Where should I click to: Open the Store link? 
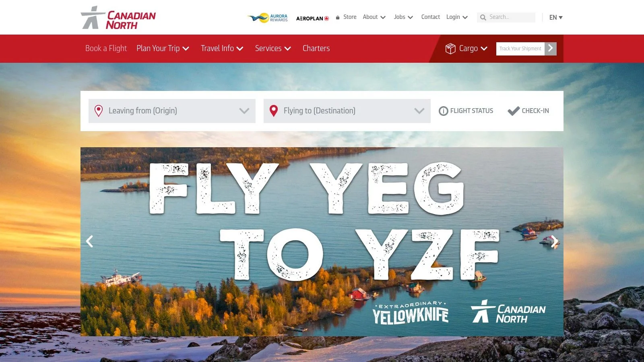coord(346,17)
